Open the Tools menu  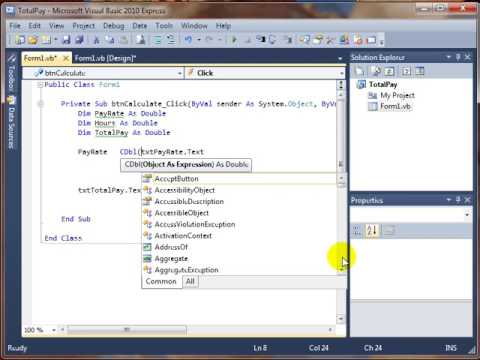tap(164, 26)
